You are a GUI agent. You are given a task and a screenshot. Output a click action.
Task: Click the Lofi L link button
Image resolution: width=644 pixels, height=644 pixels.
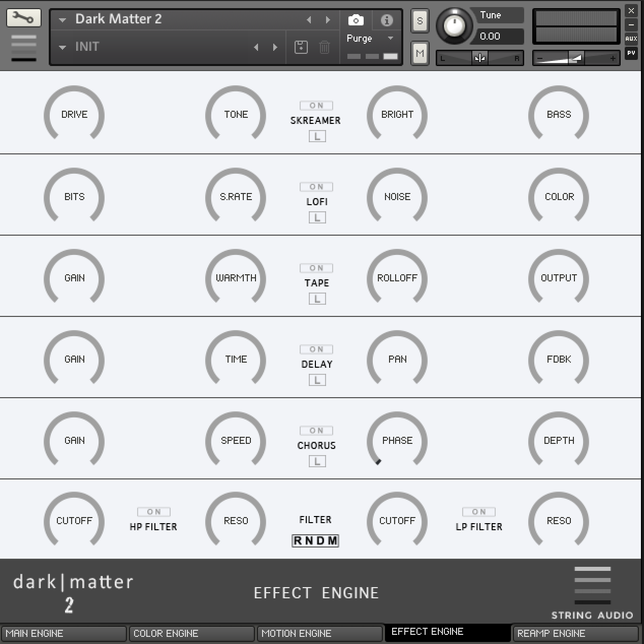(x=317, y=217)
